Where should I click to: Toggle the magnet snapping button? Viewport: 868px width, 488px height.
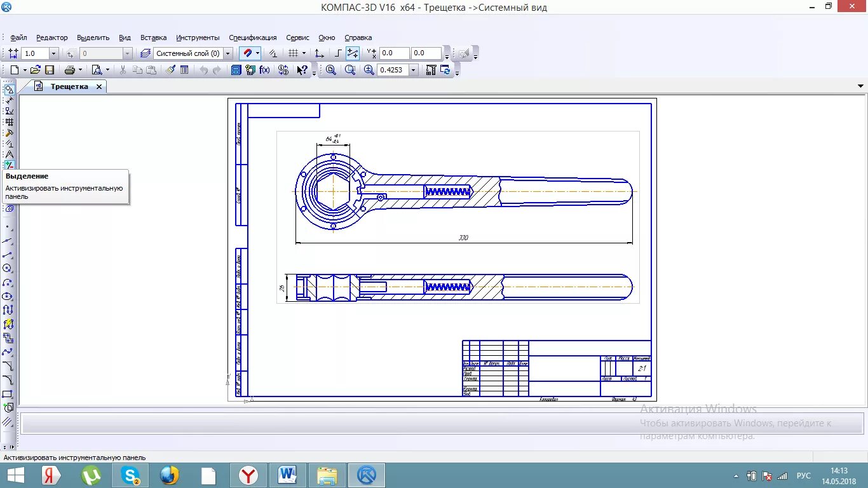click(247, 53)
